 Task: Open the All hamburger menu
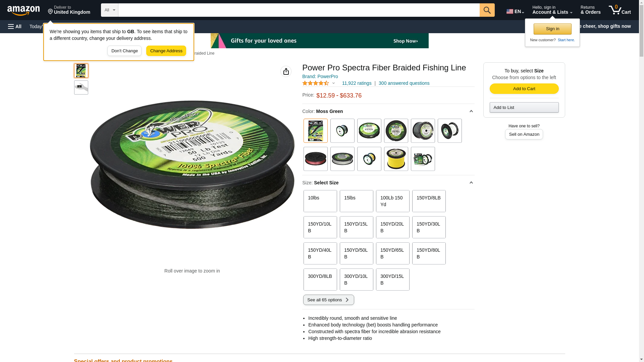pos(15,26)
